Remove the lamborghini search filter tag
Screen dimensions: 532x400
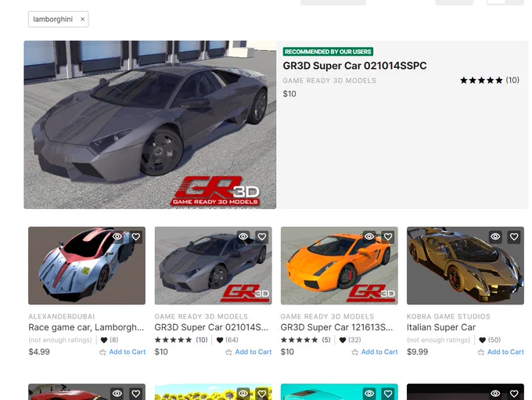click(82, 20)
